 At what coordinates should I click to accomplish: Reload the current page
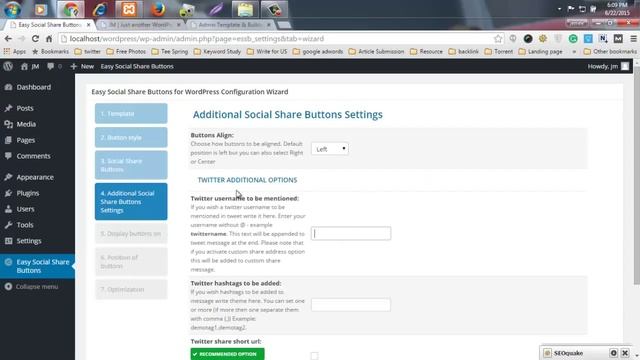point(35,39)
